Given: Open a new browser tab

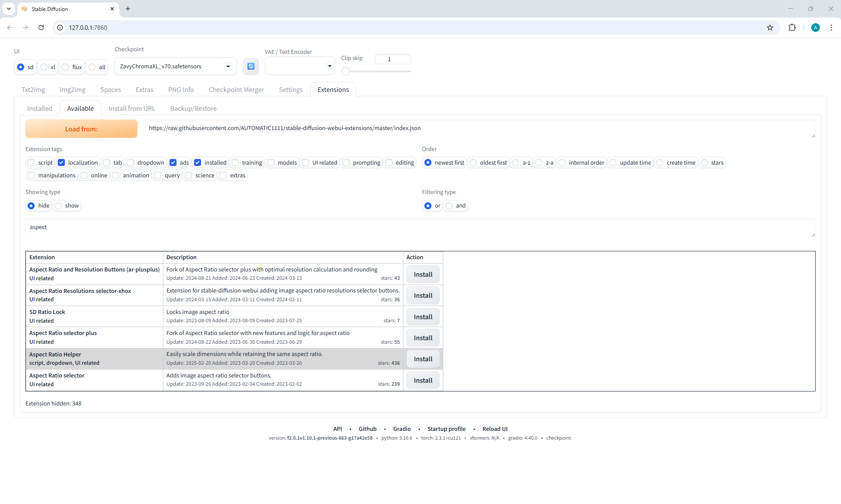Looking at the screenshot, I should [128, 9].
